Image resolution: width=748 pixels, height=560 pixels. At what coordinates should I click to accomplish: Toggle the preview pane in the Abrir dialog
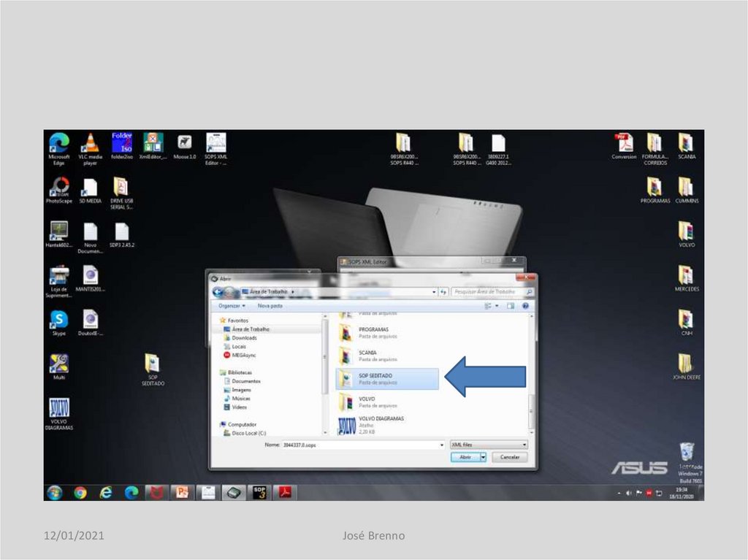[511, 306]
